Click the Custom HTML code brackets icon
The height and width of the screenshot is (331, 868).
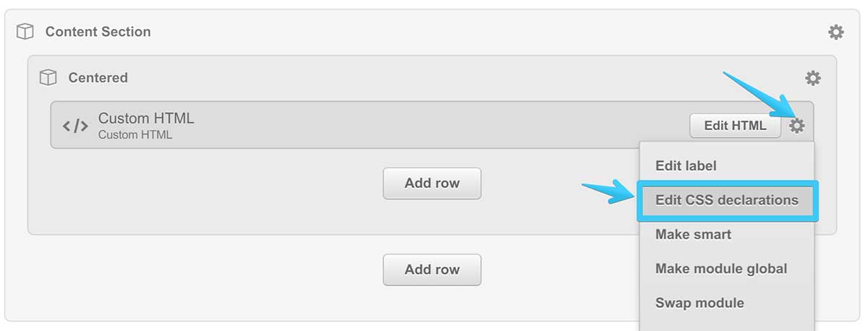click(x=75, y=126)
